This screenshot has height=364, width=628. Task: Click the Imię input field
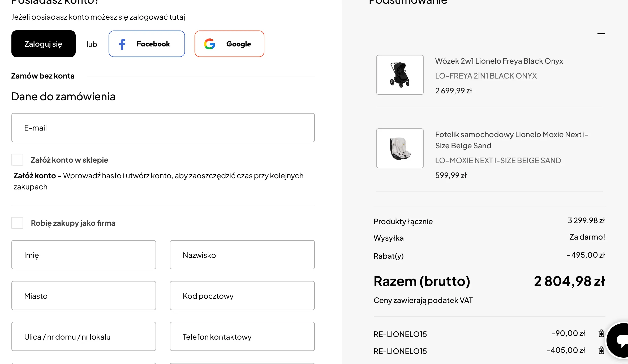click(84, 255)
